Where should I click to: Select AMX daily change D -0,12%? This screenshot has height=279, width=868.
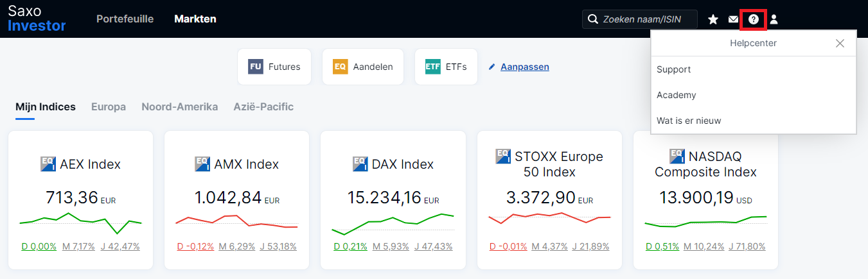(195, 246)
